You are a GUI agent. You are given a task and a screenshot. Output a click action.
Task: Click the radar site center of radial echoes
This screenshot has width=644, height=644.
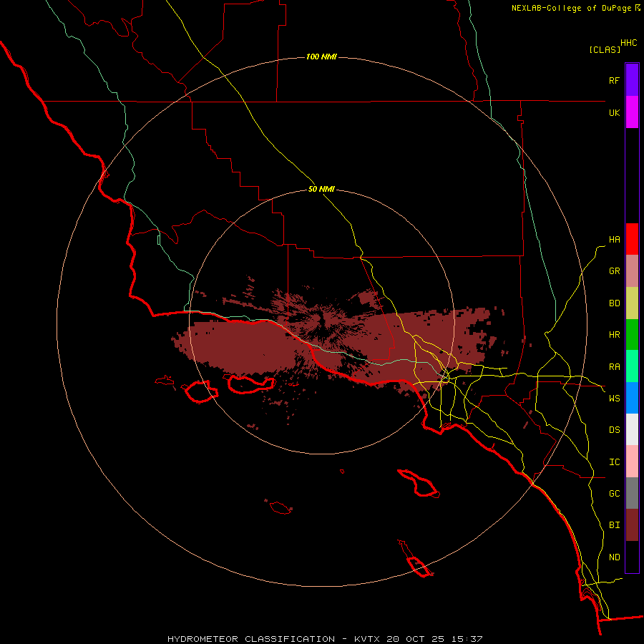[321, 321]
